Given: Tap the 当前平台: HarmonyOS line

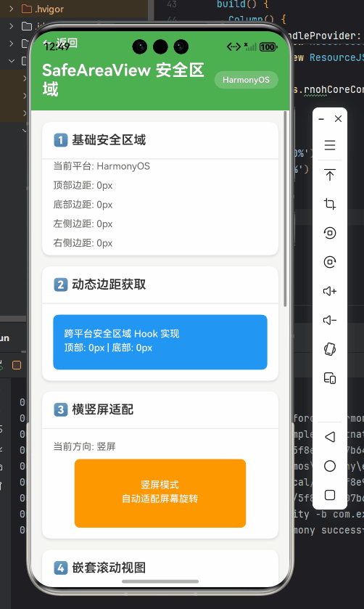Looking at the screenshot, I should pyautogui.click(x=102, y=166).
